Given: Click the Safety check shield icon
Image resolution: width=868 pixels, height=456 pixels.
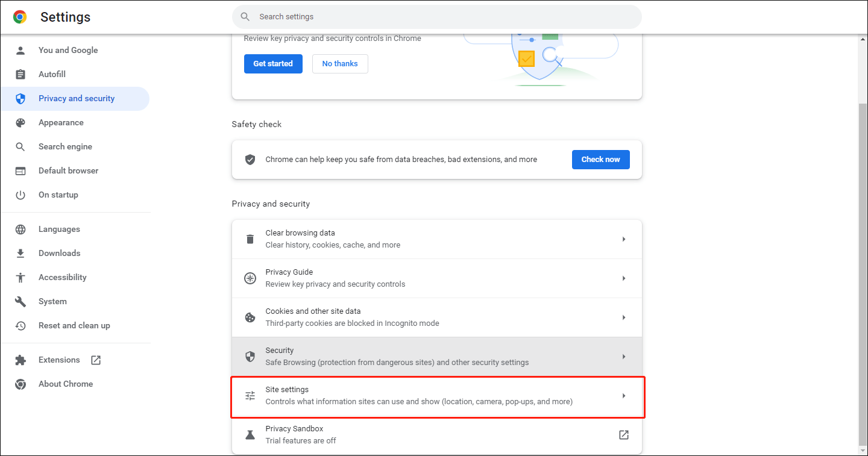Looking at the screenshot, I should (250, 160).
